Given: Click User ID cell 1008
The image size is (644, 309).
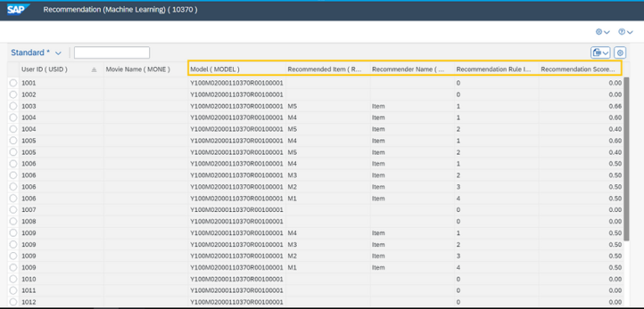Looking at the screenshot, I should click(x=29, y=221).
